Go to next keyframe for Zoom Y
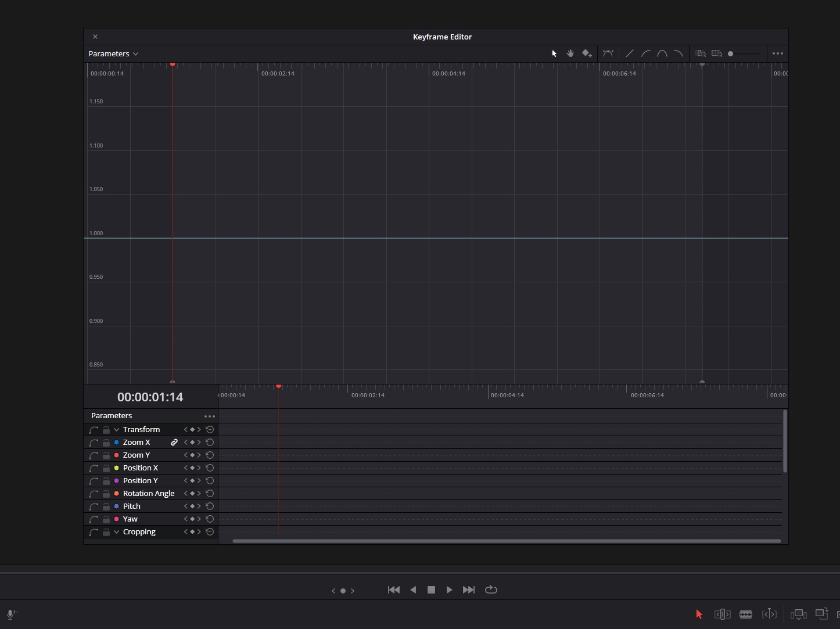840x629 pixels. click(199, 455)
